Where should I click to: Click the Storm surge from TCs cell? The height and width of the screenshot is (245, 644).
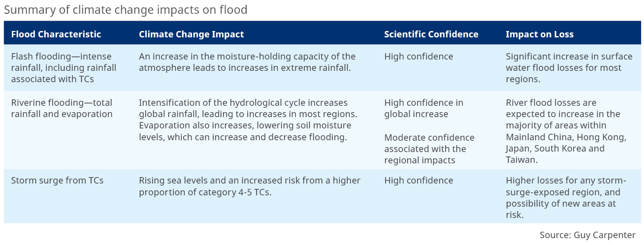tap(57, 181)
